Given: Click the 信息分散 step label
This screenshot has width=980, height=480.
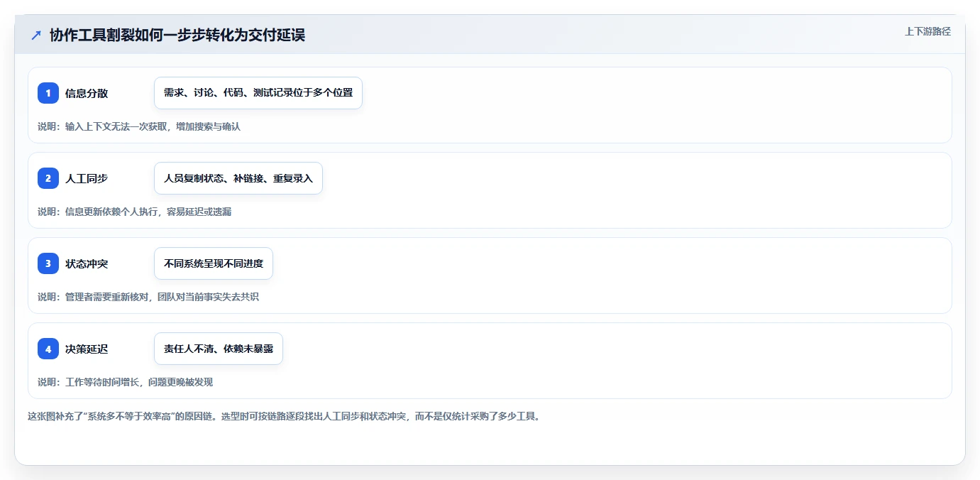Looking at the screenshot, I should [87, 93].
